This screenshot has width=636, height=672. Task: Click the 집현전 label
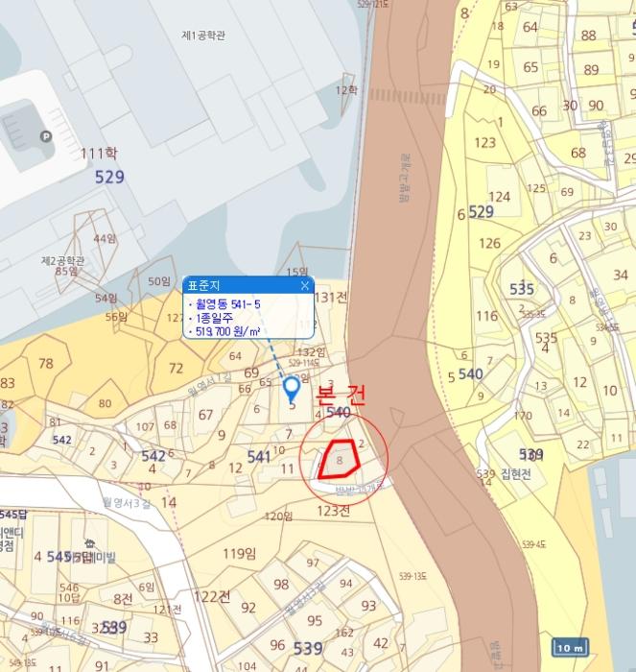point(516,473)
